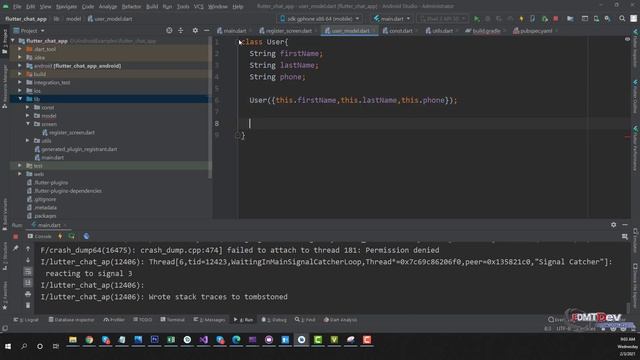
Task: Open Excel from the Windows taskbar
Action: pos(171,340)
